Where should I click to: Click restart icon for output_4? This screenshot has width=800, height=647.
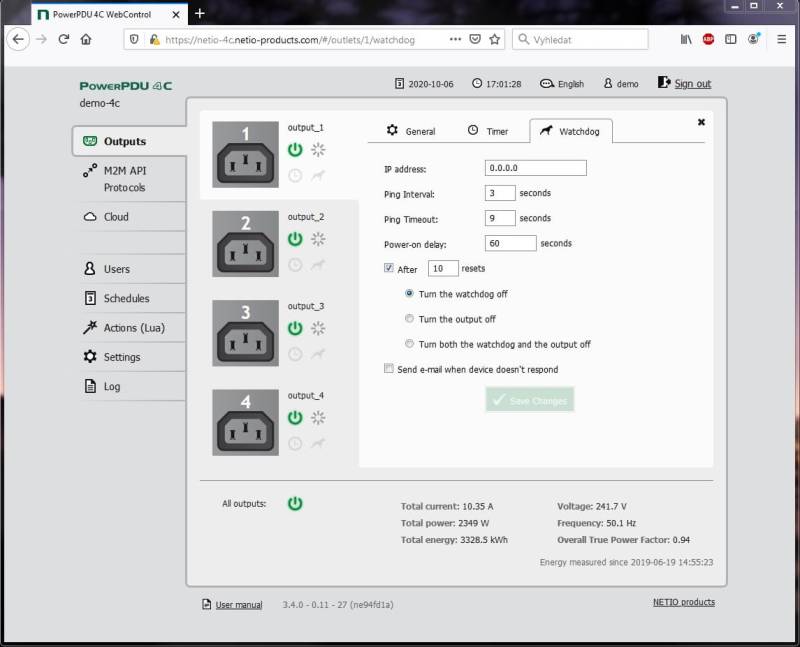coord(319,417)
